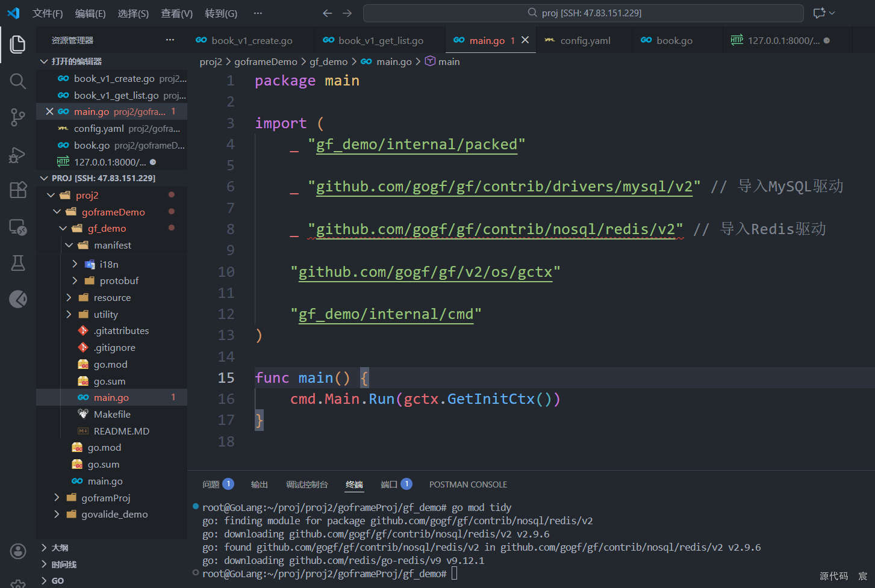The width and height of the screenshot is (875, 588).
Task: Focus the terminal prompt input line
Action: point(455,574)
